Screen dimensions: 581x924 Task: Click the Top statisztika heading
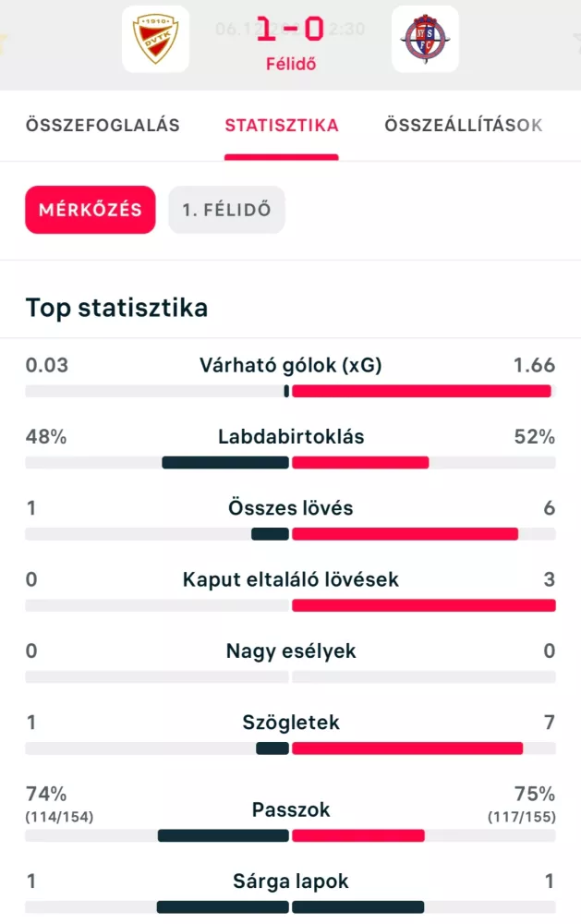tap(116, 308)
